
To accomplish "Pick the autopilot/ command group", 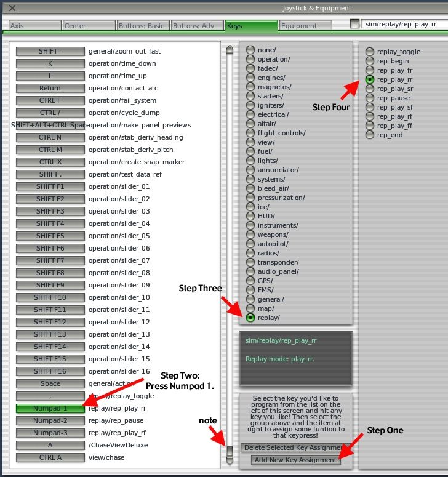I will tap(250, 244).
